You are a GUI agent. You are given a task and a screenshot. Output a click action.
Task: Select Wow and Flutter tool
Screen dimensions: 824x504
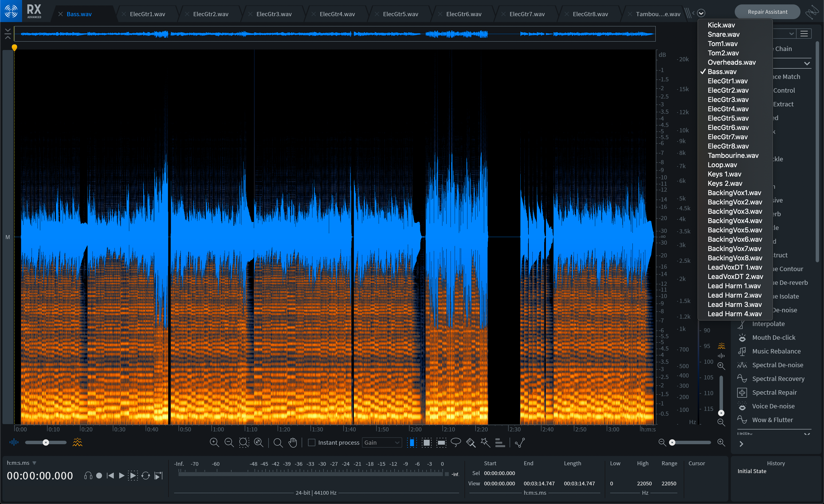tap(771, 419)
